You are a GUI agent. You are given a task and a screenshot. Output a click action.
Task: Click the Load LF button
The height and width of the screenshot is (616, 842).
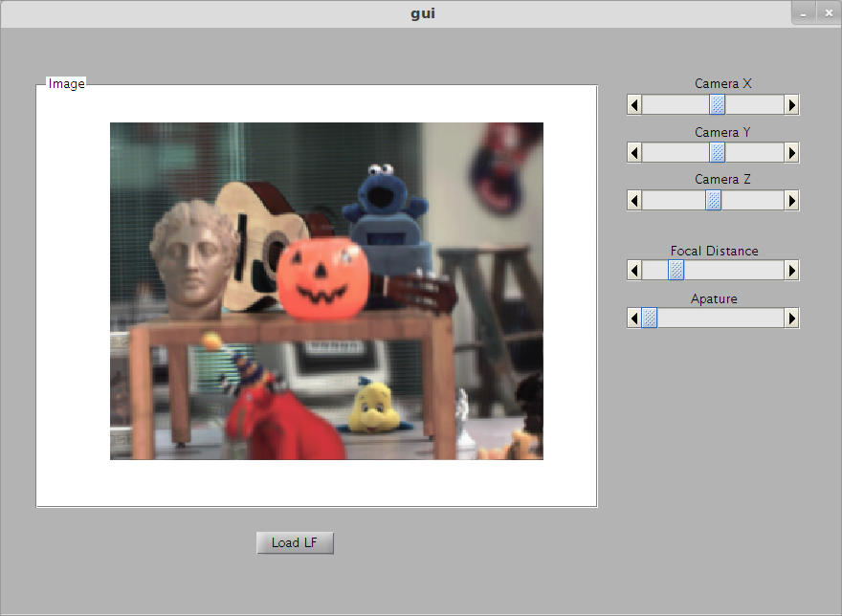(295, 543)
